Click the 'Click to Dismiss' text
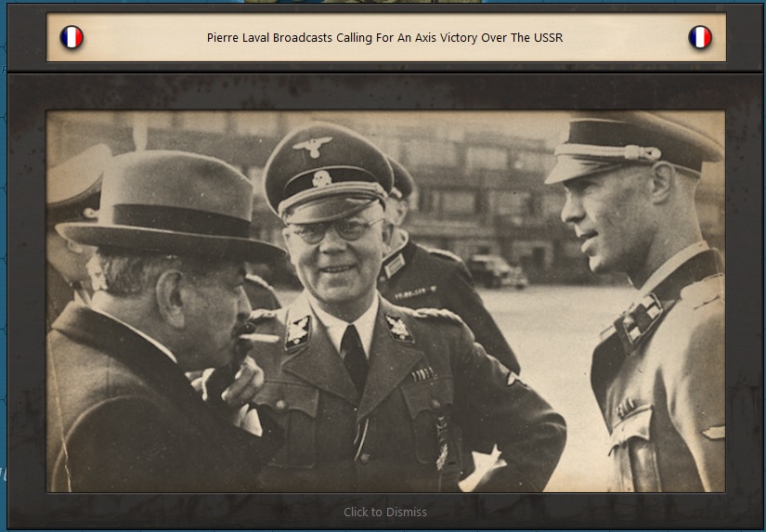Screen dimensions: 766x532 pyautogui.click(x=385, y=512)
